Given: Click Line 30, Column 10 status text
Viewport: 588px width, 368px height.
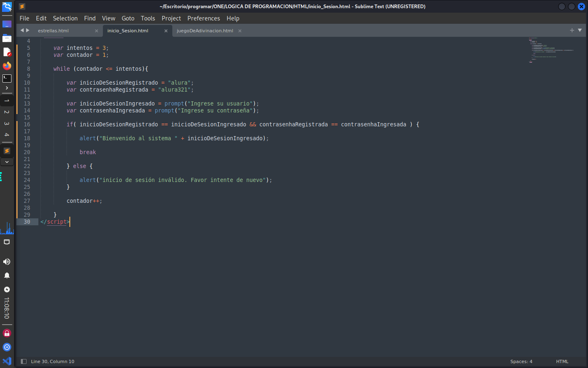Looking at the screenshot, I should [53, 361].
